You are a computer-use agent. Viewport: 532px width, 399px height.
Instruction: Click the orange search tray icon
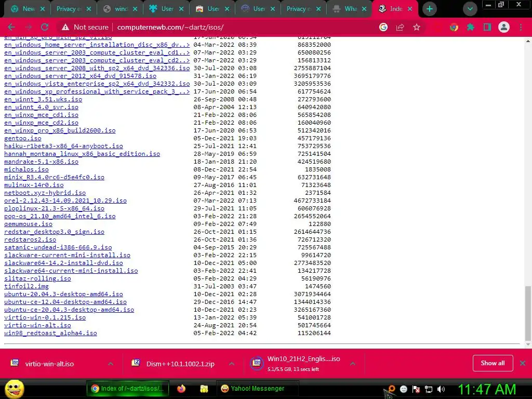(x=391, y=389)
